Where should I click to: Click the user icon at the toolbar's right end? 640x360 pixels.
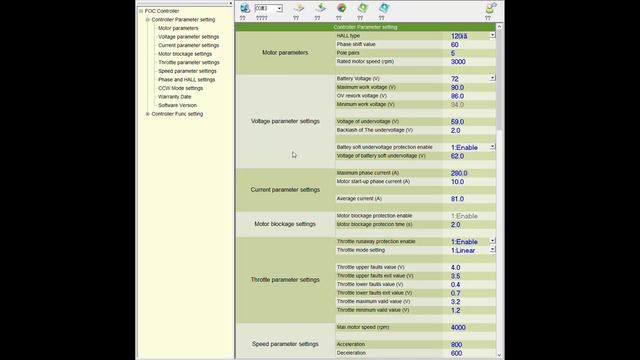click(491, 8)
